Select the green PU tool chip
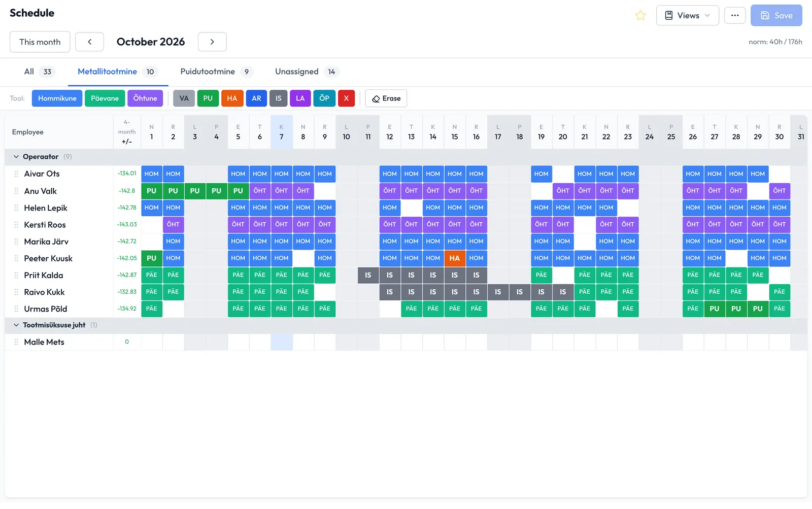Screen dimensions: 812x509 pos(208,98)
